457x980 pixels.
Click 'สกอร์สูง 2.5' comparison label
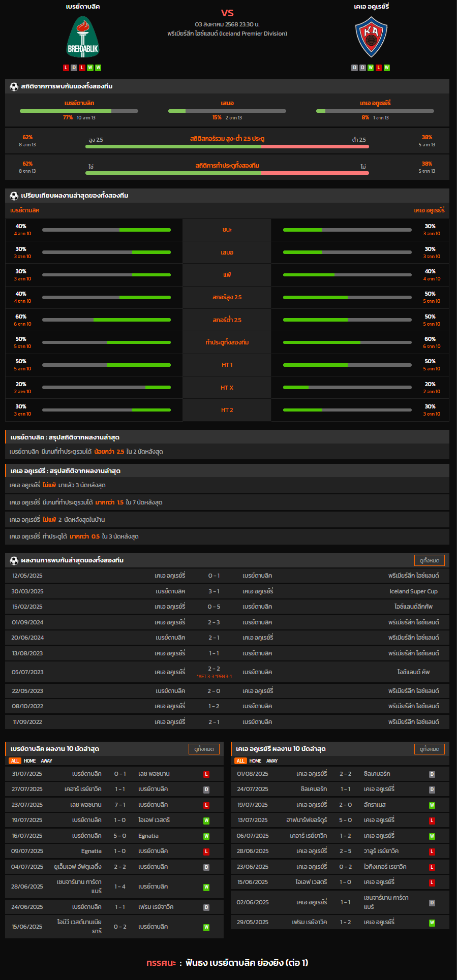(227, 297)
